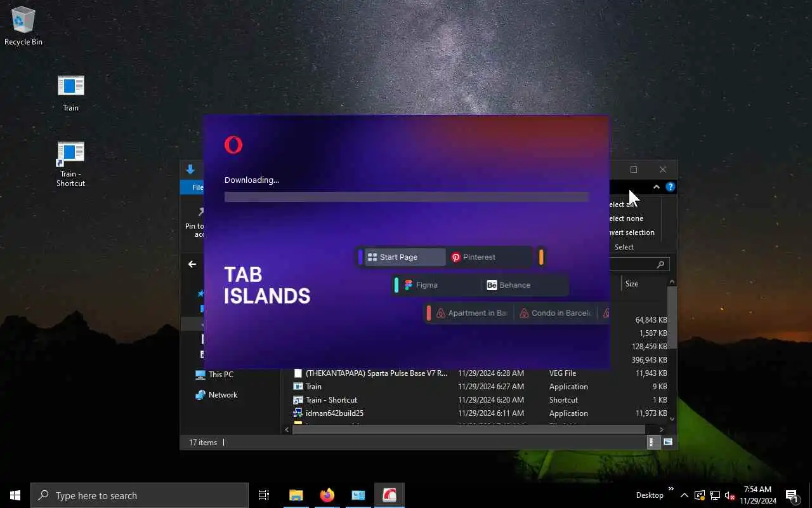The height and width of the screenshot is (508, 812).
Task: Open Task View from the taskbar
Action: [x=264, y=495]
